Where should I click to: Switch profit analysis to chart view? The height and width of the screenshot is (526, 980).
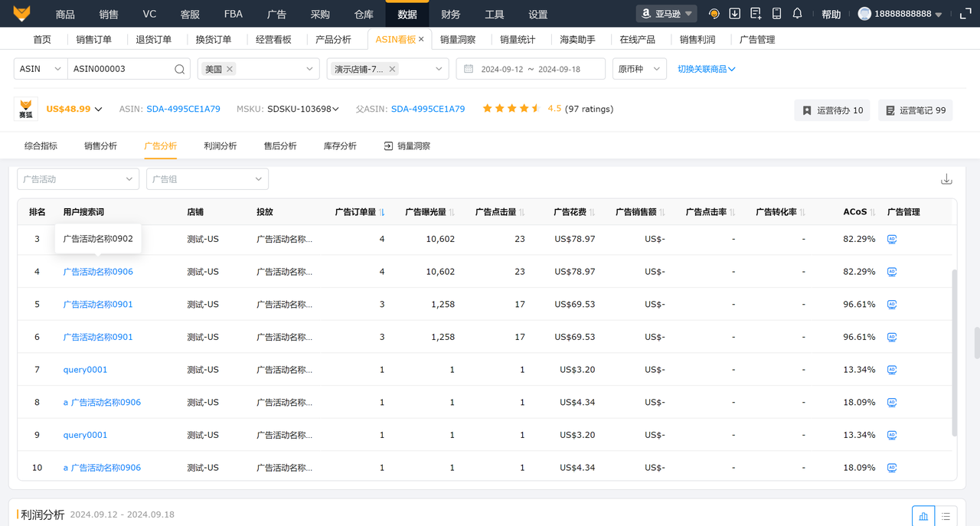click(x=923, y=516)
